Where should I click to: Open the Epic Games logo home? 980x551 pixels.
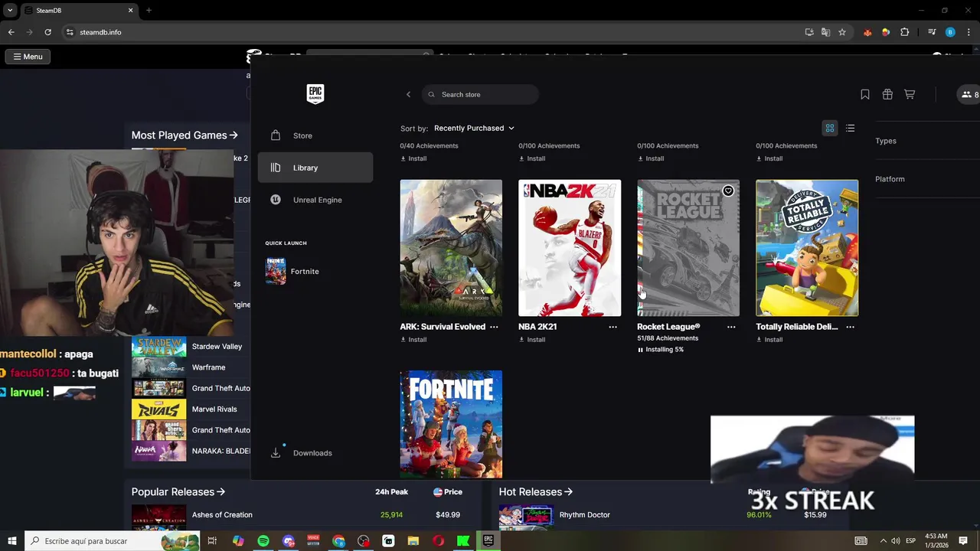point(315,93)
